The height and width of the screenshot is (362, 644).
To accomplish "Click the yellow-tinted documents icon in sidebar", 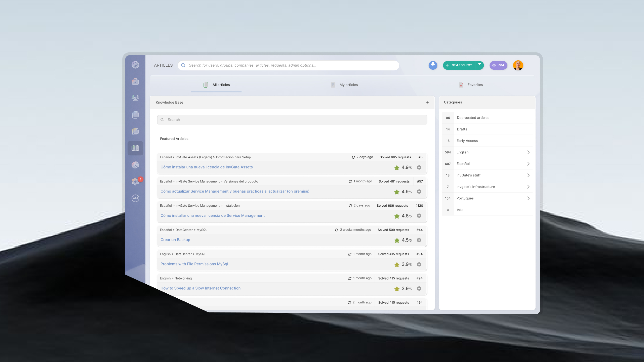I will [135, 131].
